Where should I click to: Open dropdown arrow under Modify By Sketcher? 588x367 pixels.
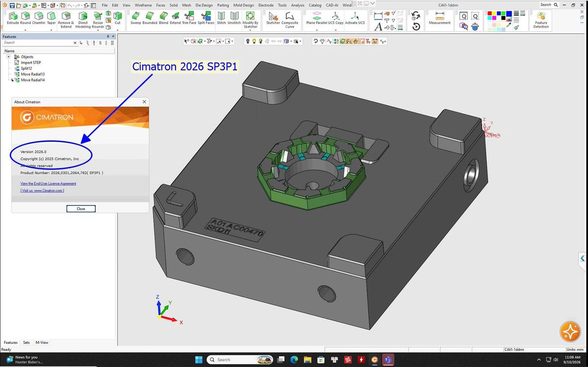pos(250,30)
